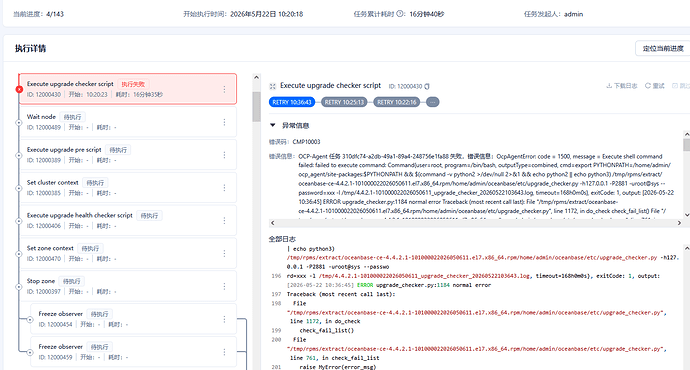Select the Stop zone task
This screenshot has height=370, width=690.
(128, 286)
